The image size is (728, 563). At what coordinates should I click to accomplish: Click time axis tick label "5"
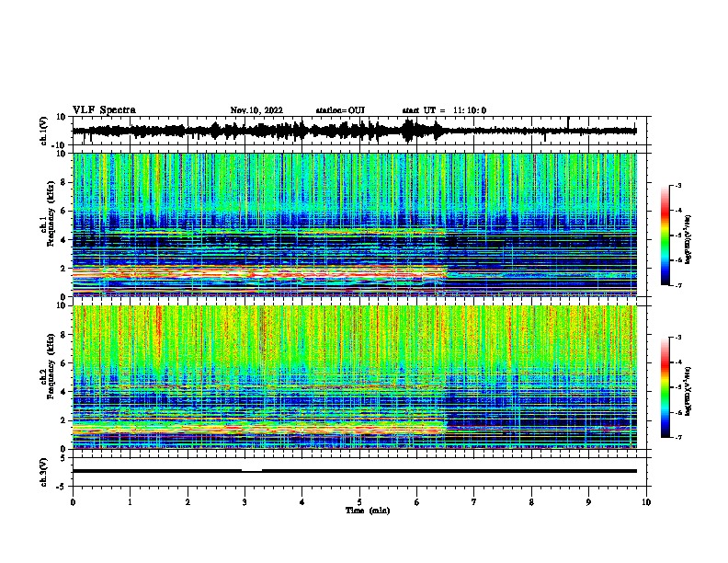click(x=359, y=502)
